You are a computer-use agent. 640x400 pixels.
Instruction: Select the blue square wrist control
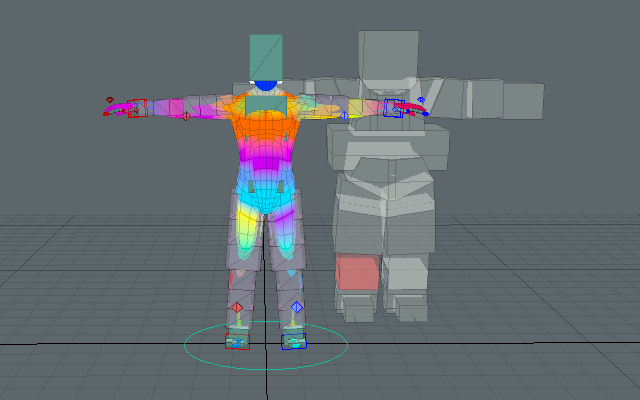[394, 108]
